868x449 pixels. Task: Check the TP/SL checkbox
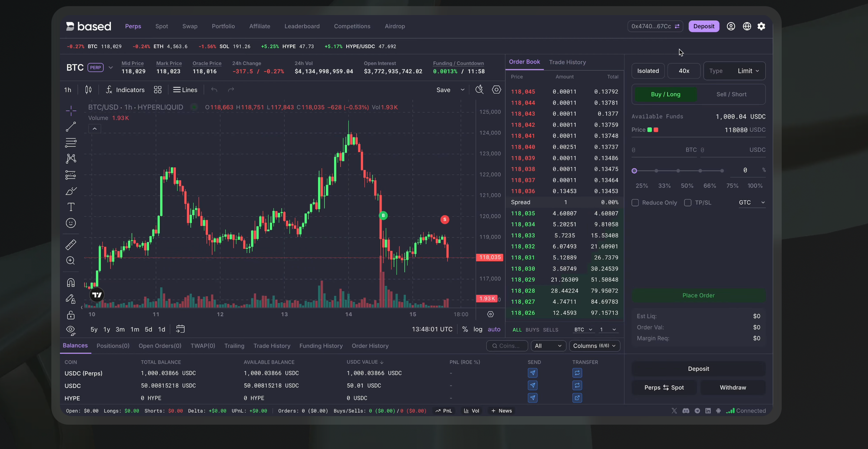coord(688,203)
